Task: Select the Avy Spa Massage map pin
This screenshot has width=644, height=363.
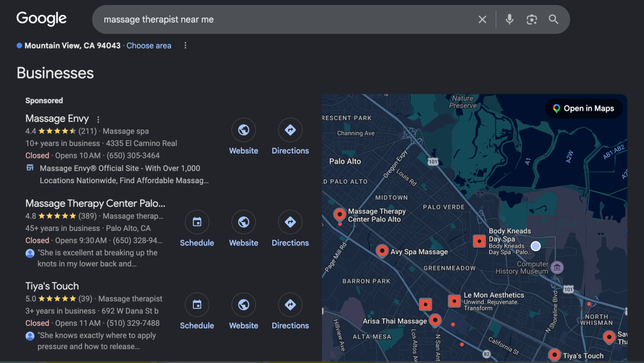Action: click(382, 250)
